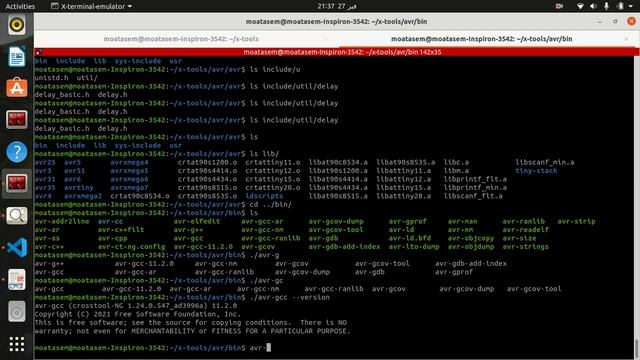This screenshot has width=640, height=360.
Task: Click 'avr-size' in the bin listing
Action: coord(519,238)
